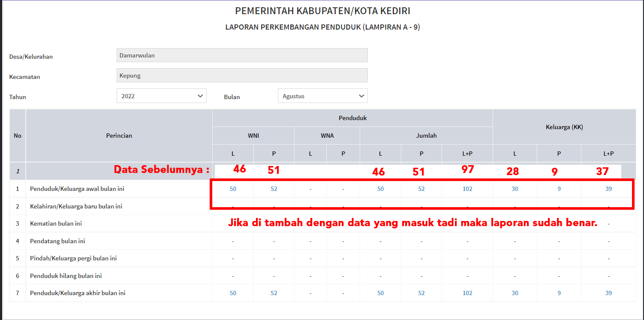
Task: Expand the Tahun dropdown chevron arrow
Action: tap(200, 95)
